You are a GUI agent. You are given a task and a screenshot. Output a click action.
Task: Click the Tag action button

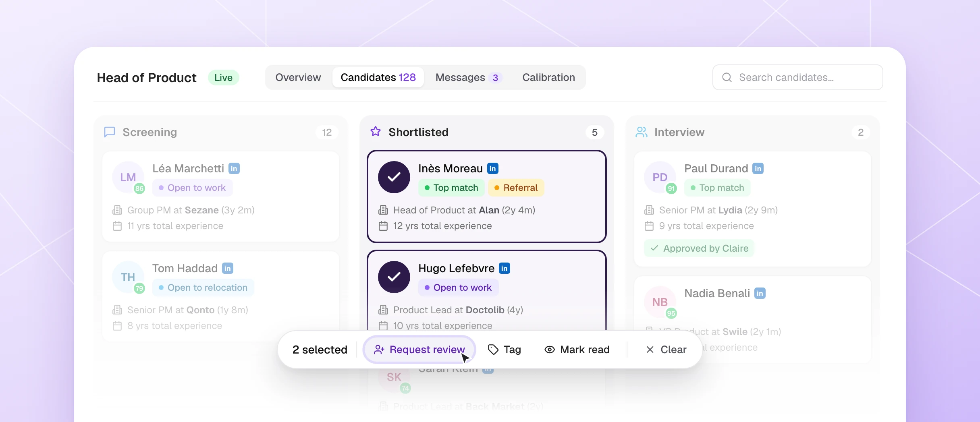(504, 350)
